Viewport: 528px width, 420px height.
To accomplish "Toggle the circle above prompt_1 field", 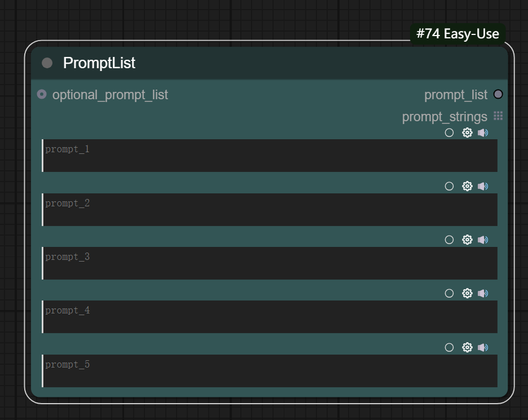I will click(x=449, y=132).
